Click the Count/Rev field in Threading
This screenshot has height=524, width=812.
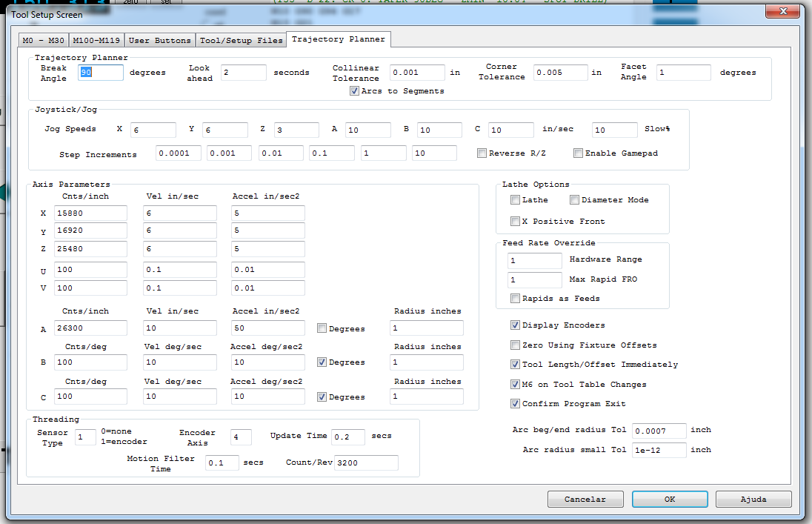(x=366, y=463)
